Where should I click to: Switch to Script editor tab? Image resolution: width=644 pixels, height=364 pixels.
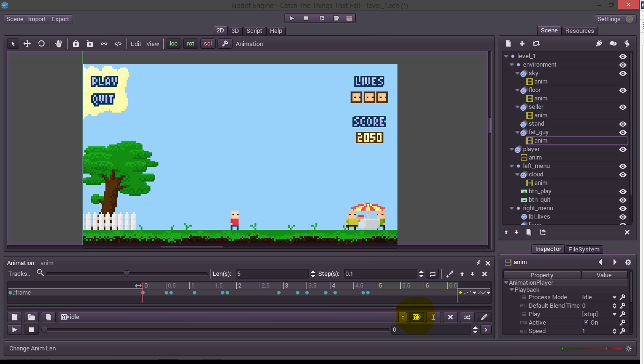(x=255, y=30)
